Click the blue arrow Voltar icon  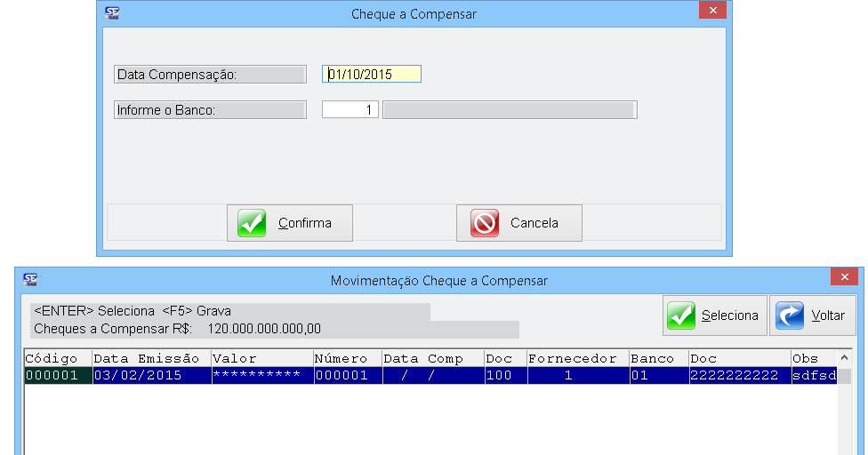[790, 315]
